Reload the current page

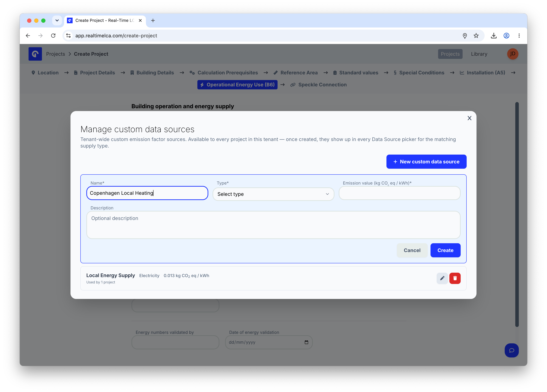coord(53,36)
